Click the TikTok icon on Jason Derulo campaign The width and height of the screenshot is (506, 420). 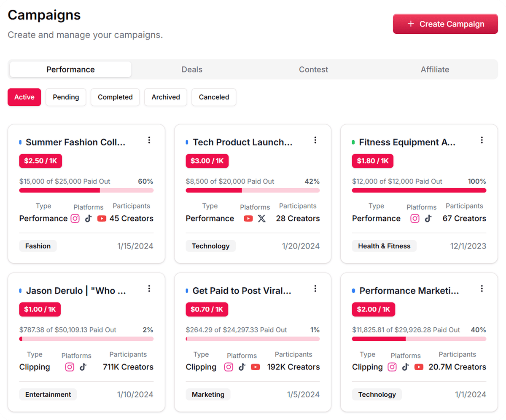pos(83,366)
